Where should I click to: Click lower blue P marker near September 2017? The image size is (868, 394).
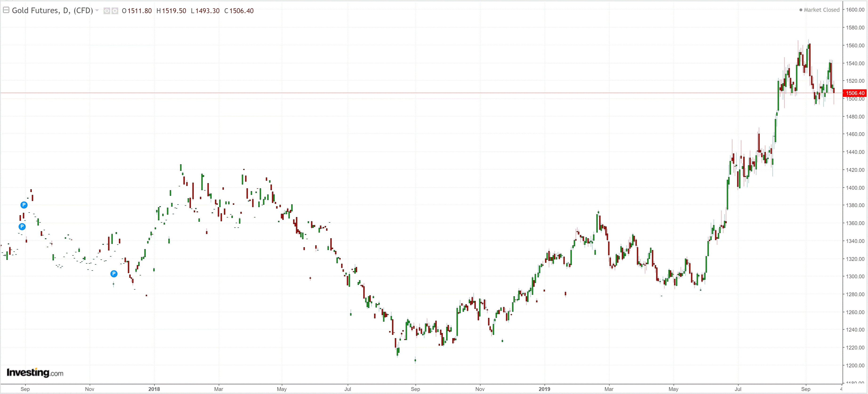point(22,226)
